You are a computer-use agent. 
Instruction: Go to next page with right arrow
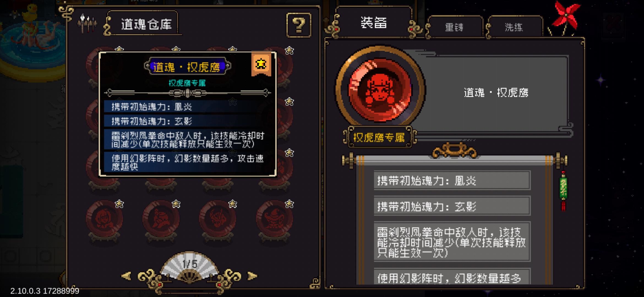point(252,276)
